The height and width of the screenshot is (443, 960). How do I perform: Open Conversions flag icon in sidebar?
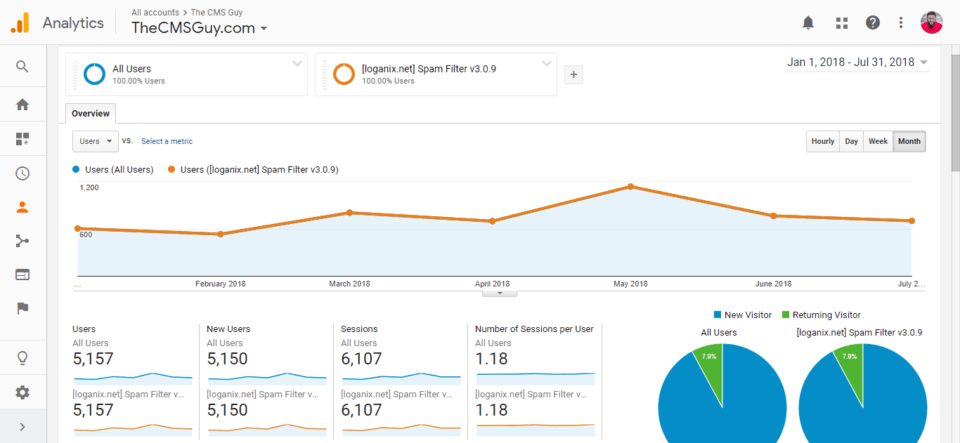tap(23, 308)
